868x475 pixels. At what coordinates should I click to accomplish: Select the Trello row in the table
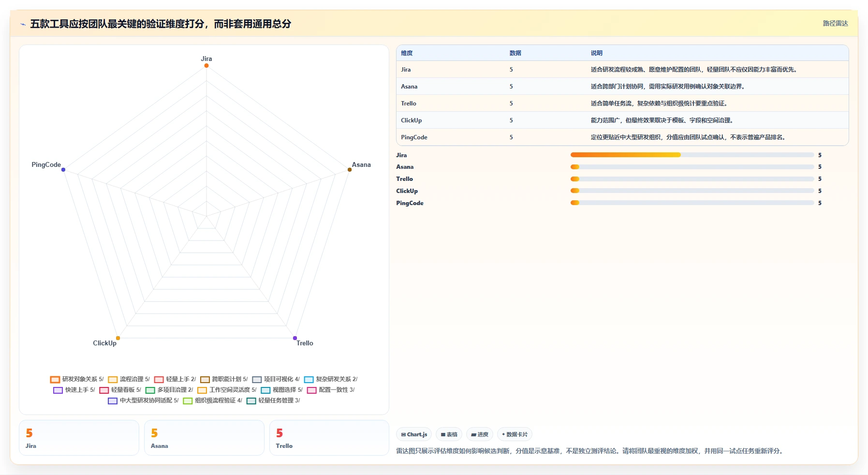622,104
